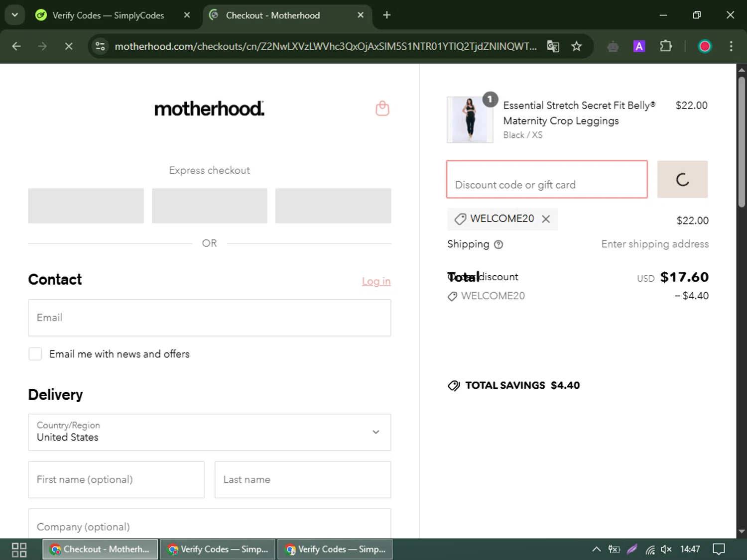747x560 pixels.
Task: Expand the Country/Region dropdown
Action: click(x=209, y=432)
